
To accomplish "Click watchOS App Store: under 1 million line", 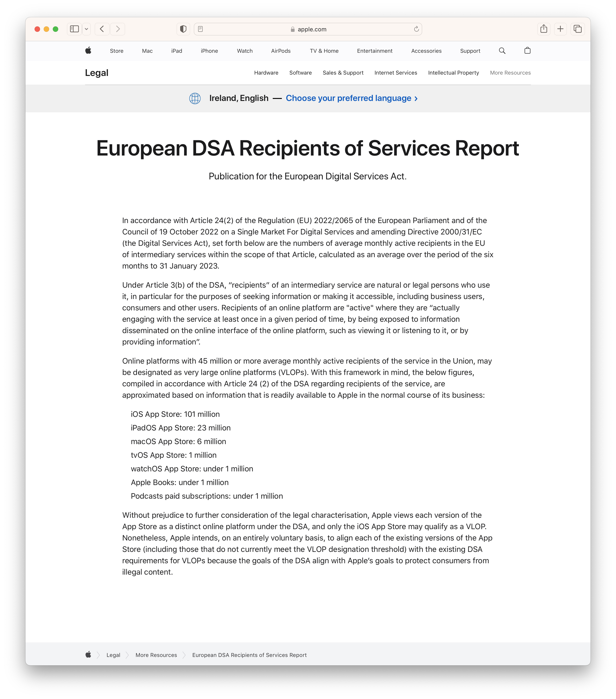I will pyautogui.click(x=192, y=469).
